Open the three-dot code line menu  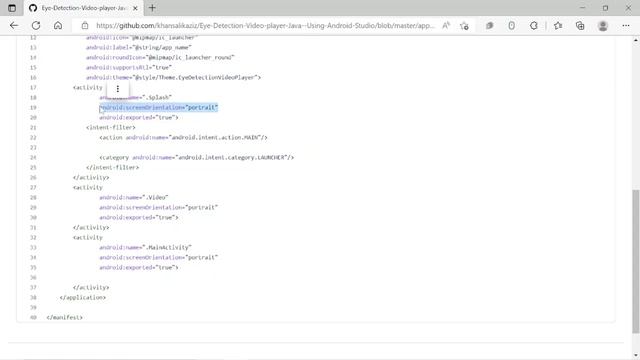(x=118, y=89)
